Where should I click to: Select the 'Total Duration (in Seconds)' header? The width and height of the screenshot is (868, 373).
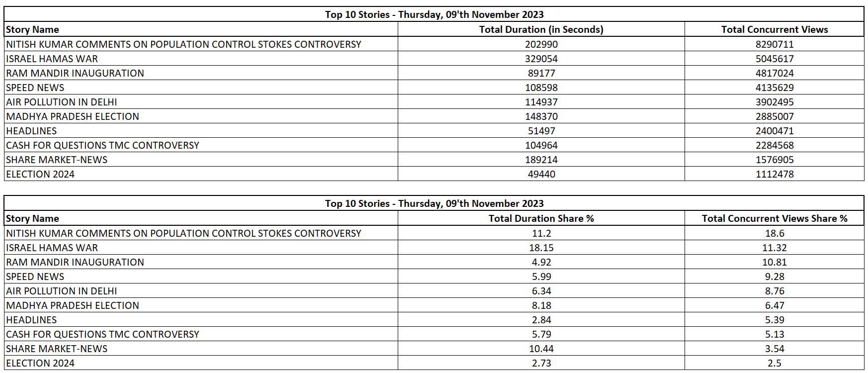click(x=541, y=29)
